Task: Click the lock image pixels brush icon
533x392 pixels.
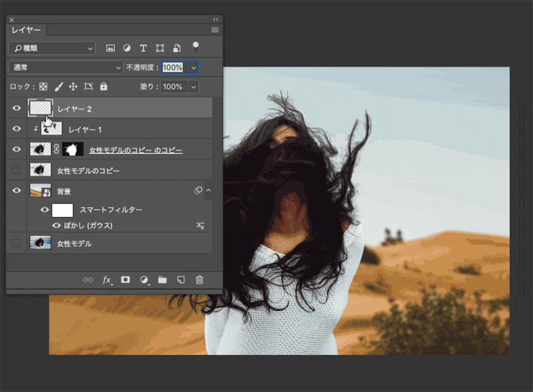Action: click(x=59, y=87)
